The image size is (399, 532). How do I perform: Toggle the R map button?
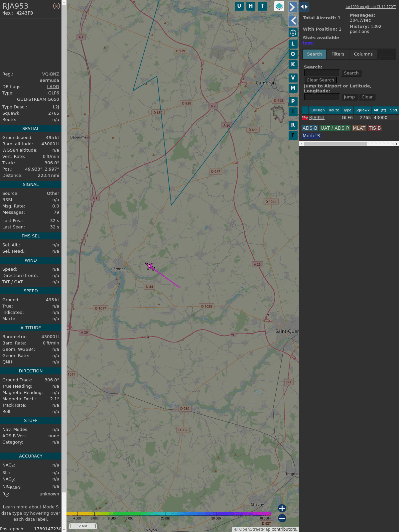pos(293,125)
